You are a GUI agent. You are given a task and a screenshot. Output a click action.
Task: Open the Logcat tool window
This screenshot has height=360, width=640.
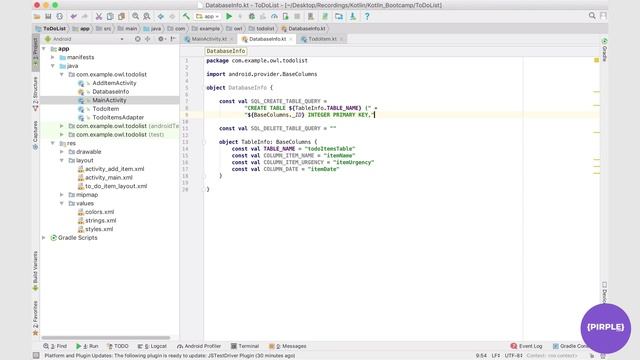pyautogui.click(x=152, y=346)
